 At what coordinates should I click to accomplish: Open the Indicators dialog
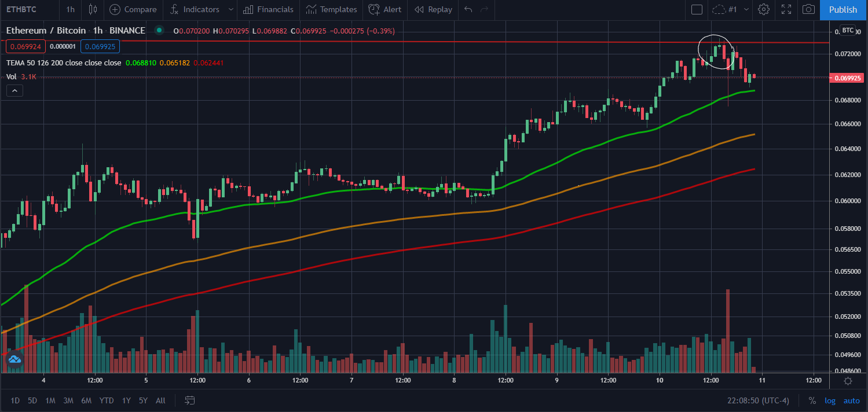tap(195, 9)
